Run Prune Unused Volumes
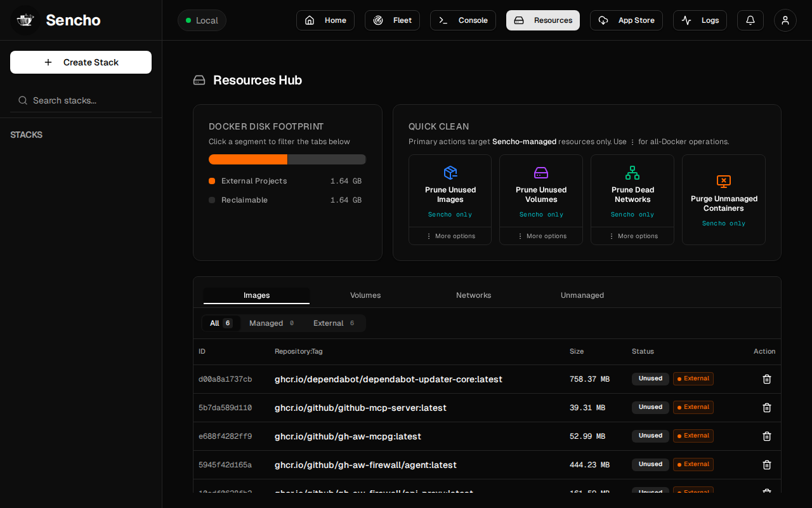Screen dimensions: 812x508 pyautogui.click(x=541, y=190)
